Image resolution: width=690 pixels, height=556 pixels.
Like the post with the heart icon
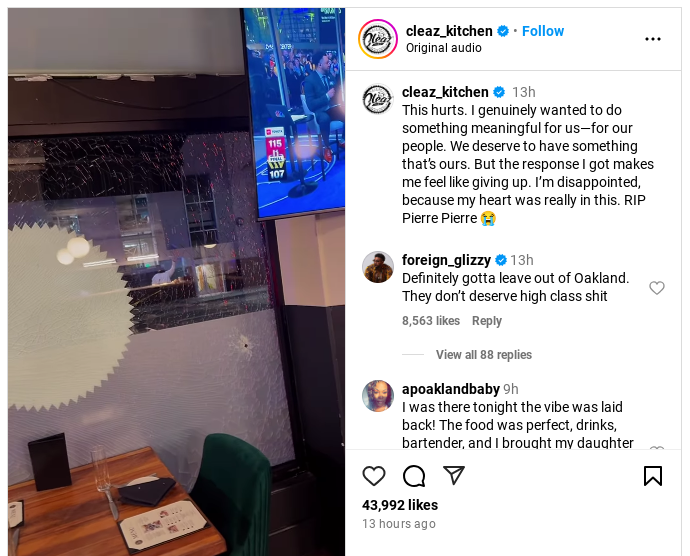coord(374,476)
